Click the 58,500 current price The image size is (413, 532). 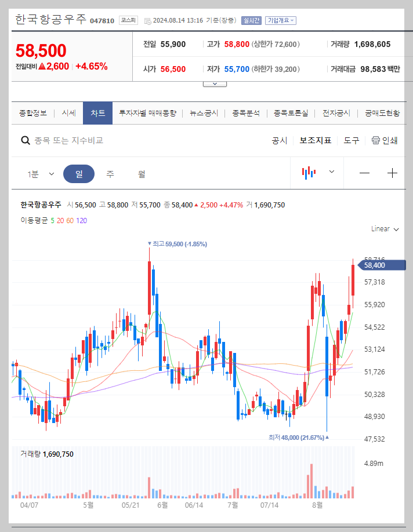pyautogui.click(x=41, y=51)
